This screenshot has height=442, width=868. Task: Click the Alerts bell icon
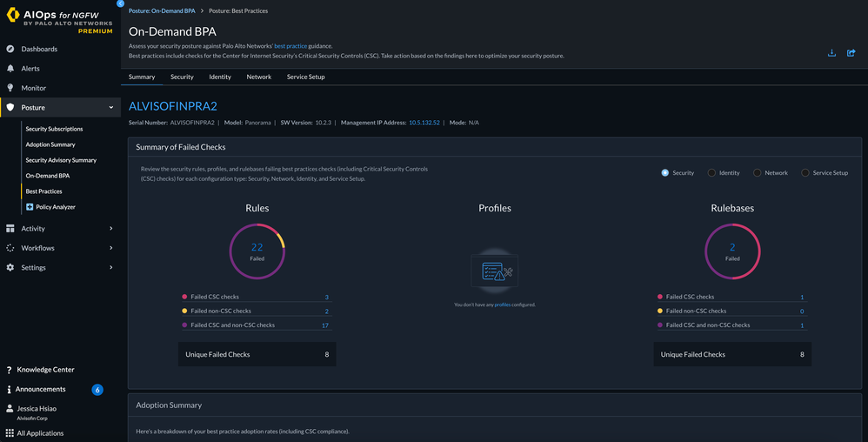pyautogui.click(x=10, y=68)
